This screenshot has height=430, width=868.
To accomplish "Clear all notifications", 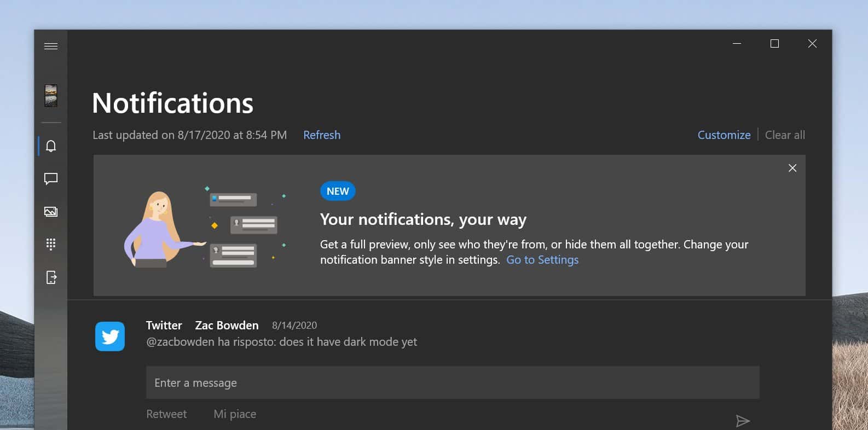I will 785,135.
